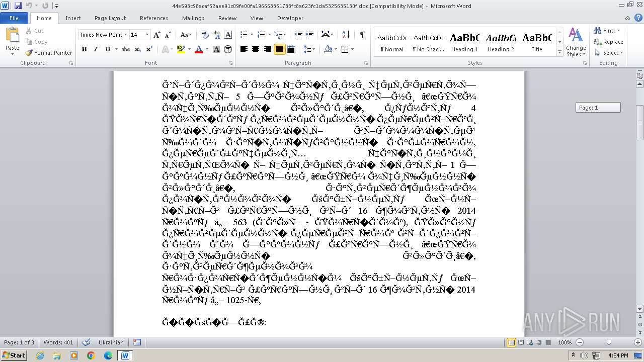The width and height of the screenshot is (644, 362).
Task: Click the Sort icon
Action: [346, 35]
